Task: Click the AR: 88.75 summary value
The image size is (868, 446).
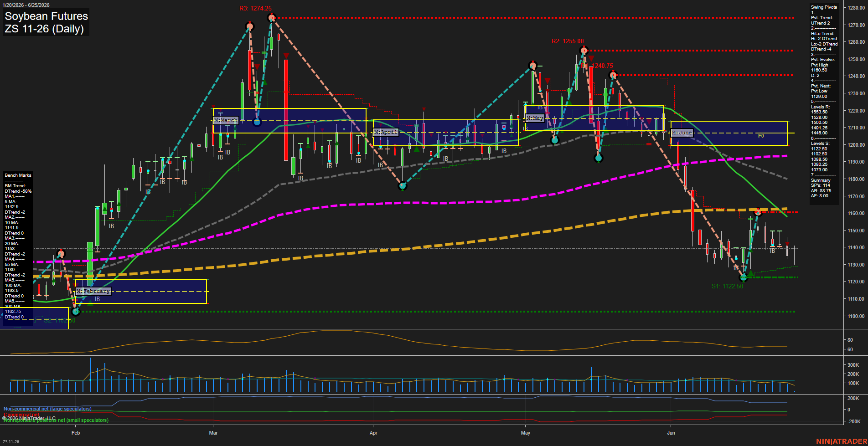Action: point(821,190)
